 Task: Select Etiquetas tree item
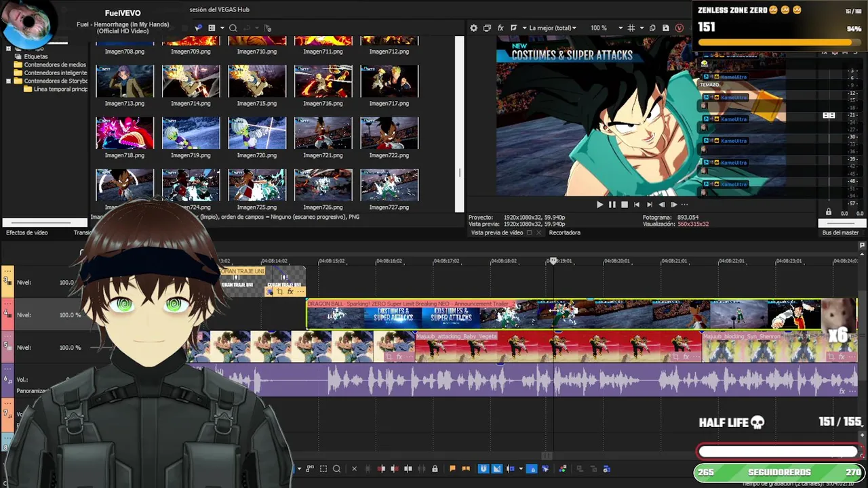point(32,56)
